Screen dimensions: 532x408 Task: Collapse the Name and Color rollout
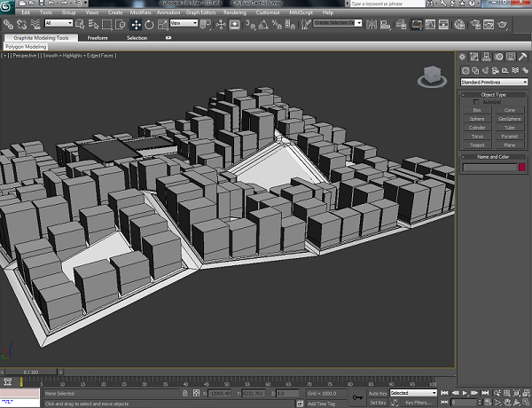coord(494,156)
